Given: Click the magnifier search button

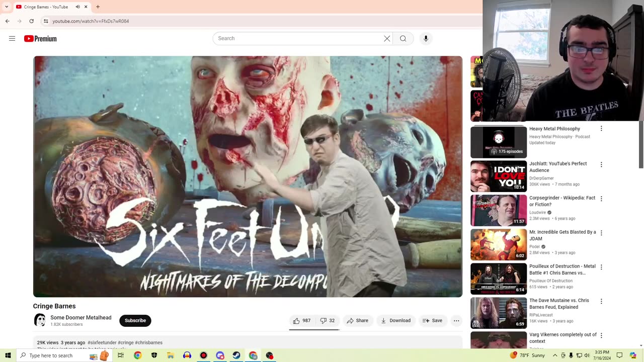Looking at the screenshot, I should 403,39.
